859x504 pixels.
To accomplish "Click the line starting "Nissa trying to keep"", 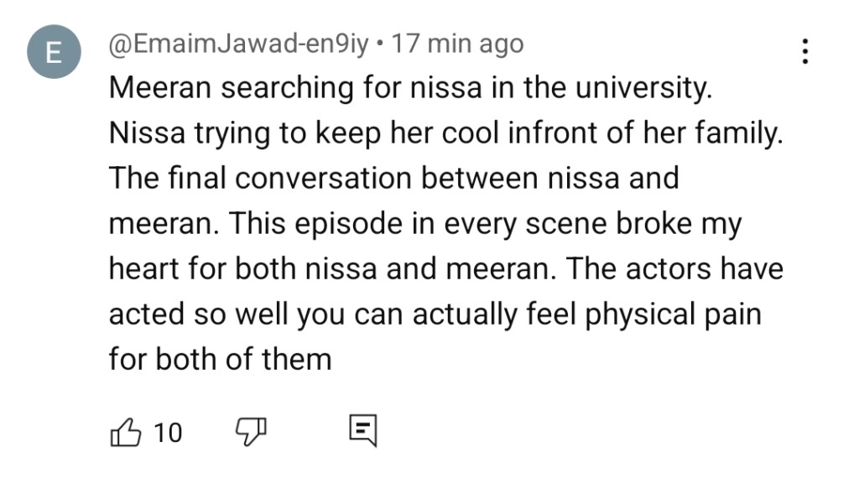I will 445,133.
